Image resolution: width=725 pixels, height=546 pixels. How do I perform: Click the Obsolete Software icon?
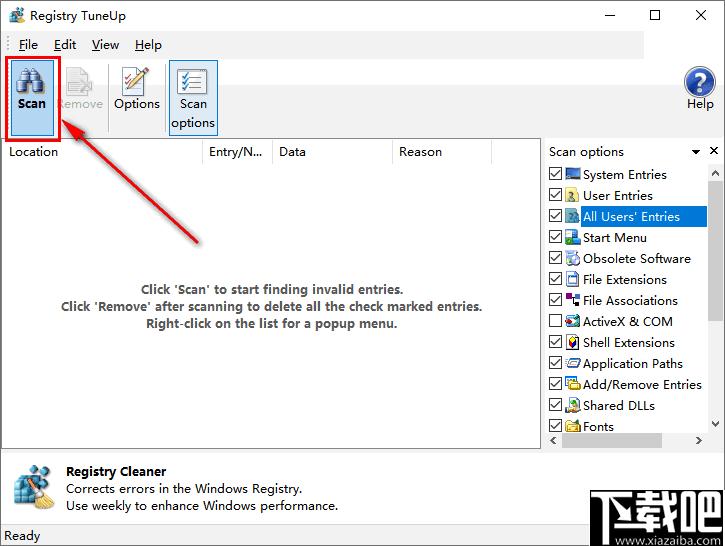pos(572,258)
